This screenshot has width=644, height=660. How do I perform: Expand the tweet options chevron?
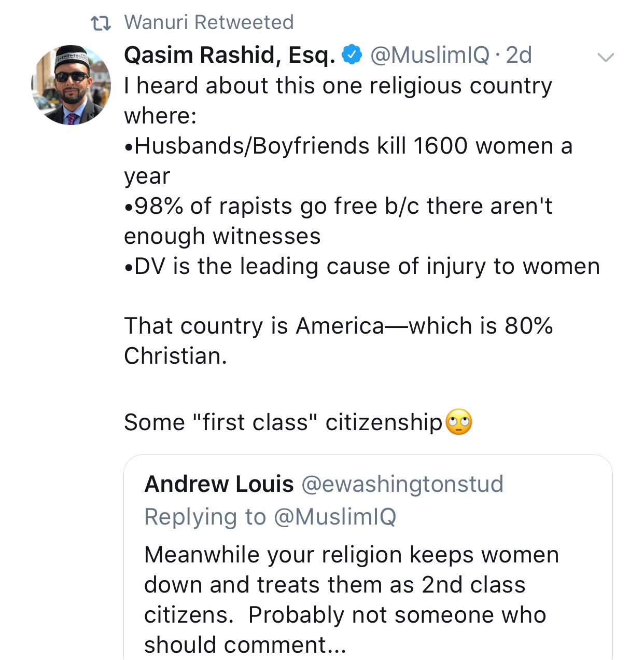pyautogui.click(x=605, y=57)
